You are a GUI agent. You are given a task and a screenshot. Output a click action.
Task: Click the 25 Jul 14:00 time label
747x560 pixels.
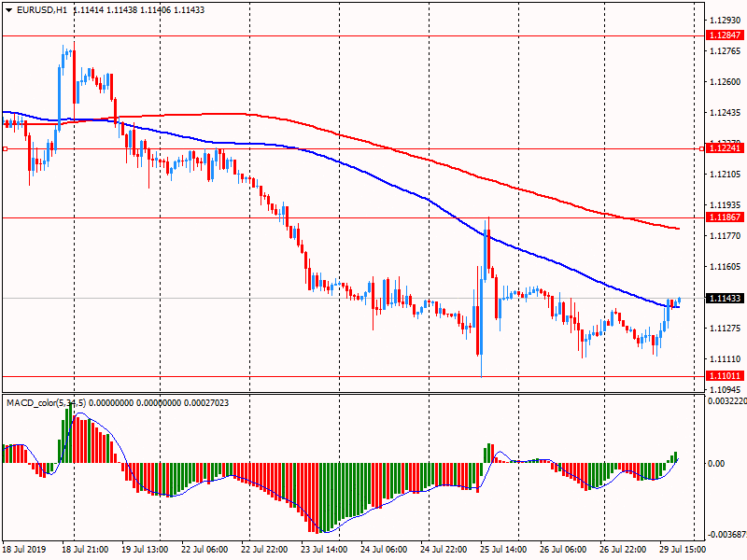pos(503,549)
